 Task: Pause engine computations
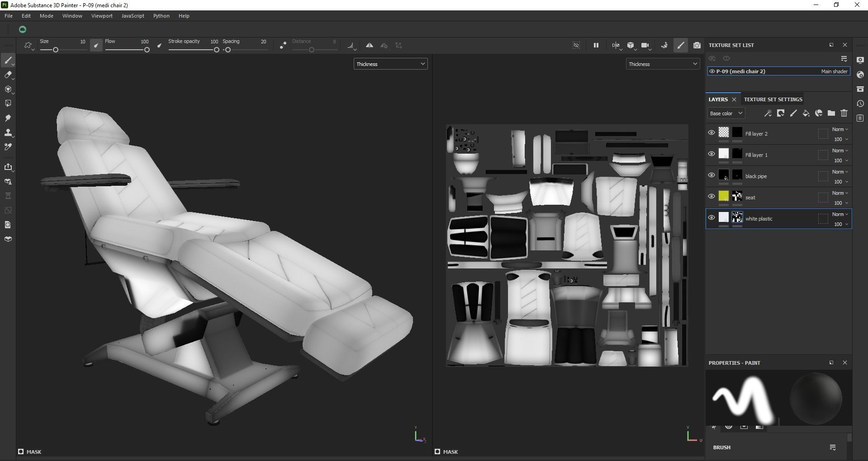point(596,45)
